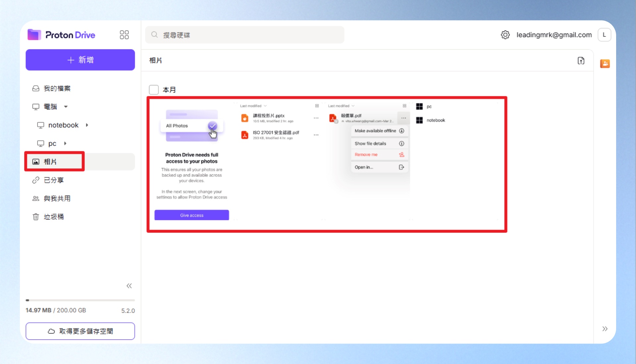
Task: Click the upload file icon in toolbar
Action: (x=581, y=61)
